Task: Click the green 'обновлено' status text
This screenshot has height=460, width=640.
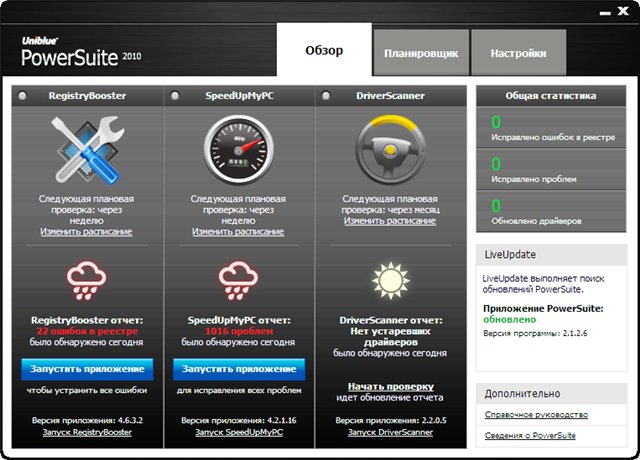Action: 509,319
